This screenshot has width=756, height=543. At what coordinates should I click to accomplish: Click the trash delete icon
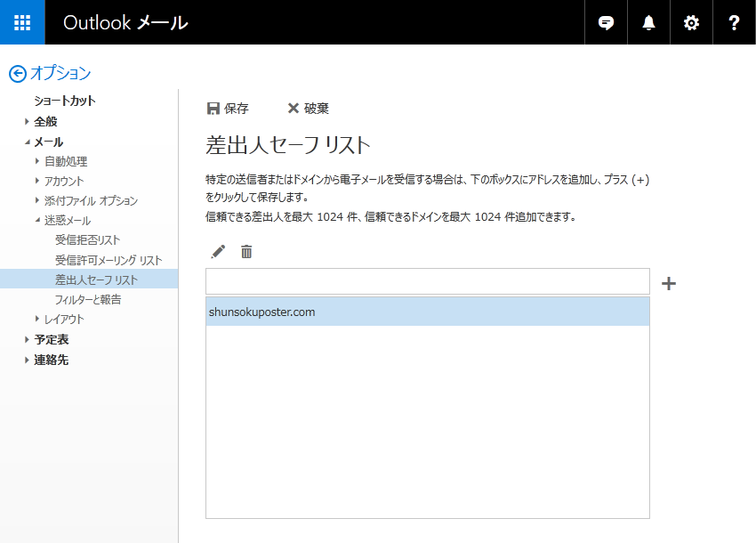pyautogui.click(x=246, y=252)
